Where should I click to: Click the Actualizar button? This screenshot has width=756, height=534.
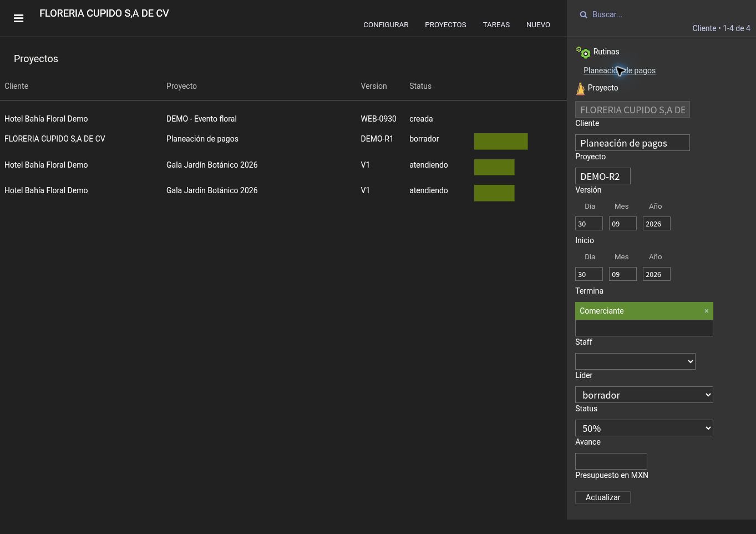point(603,497)
